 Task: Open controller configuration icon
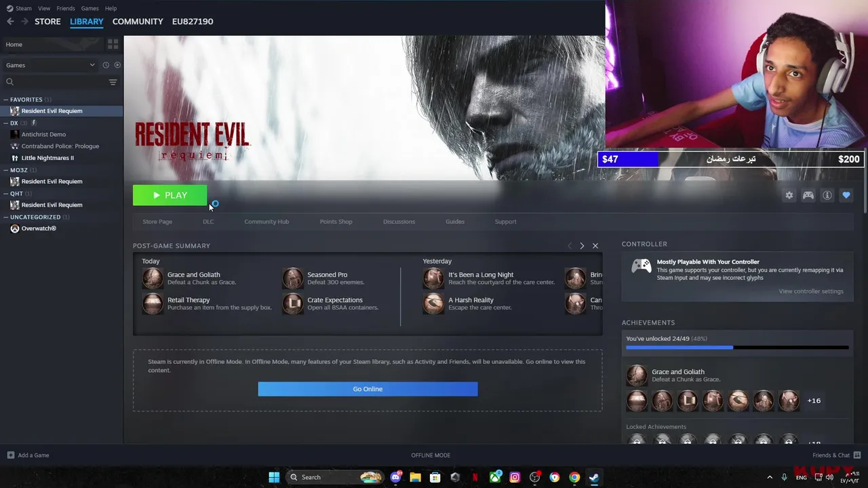(808, 195)
